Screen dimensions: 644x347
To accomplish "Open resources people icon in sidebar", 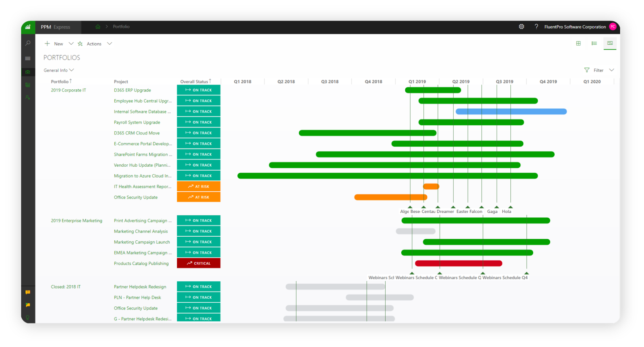I will click(x=28, y=97).
